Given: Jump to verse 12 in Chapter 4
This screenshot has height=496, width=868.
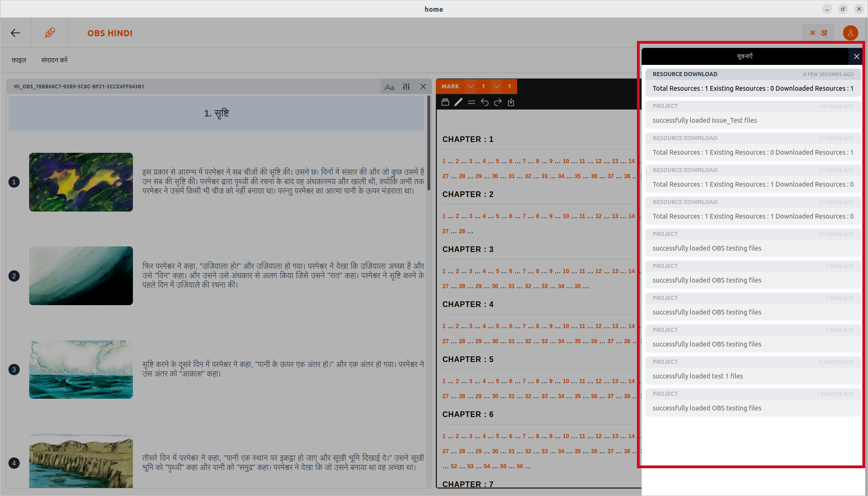Looking at the screenshot, I should click(x=598, y=326).
